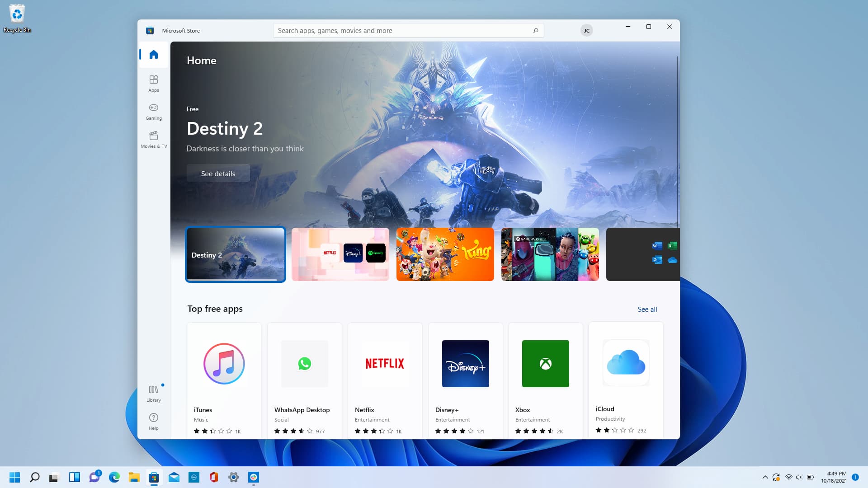
Task: Open Help section in store sidebar
Action: [x=154, y=421]
